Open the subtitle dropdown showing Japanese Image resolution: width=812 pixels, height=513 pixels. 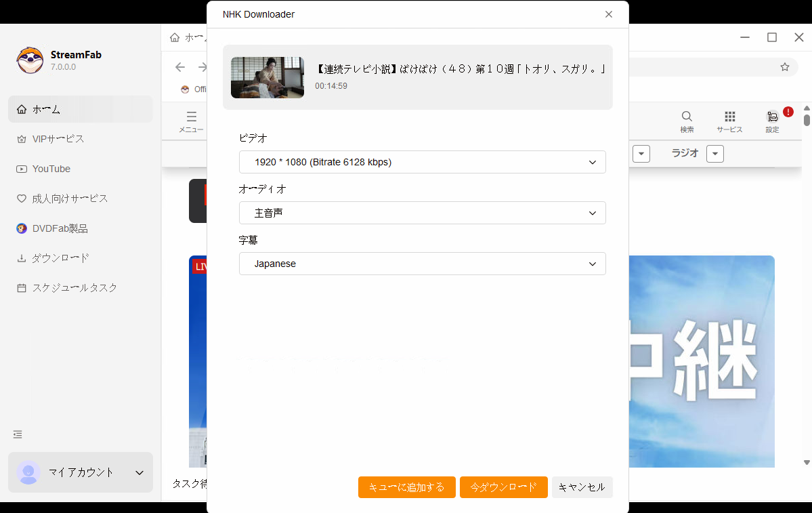pyautogui.click(x=422, y=264)
